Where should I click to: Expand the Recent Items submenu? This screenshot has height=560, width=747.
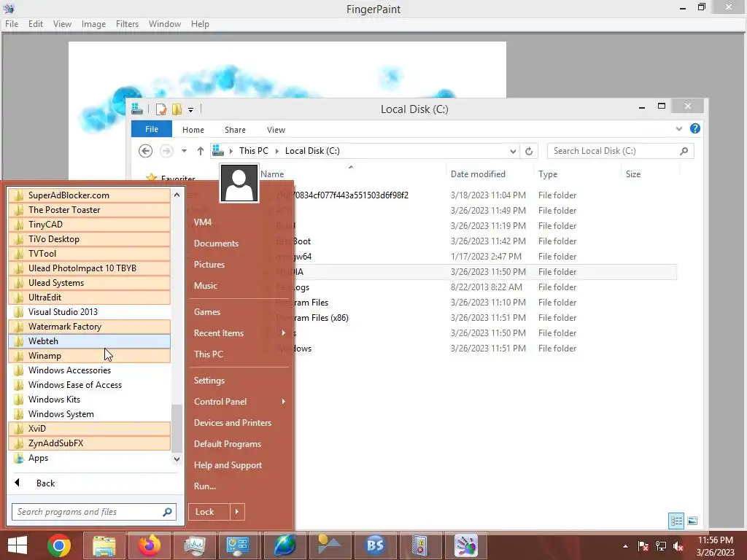click(x=284, y=332)
